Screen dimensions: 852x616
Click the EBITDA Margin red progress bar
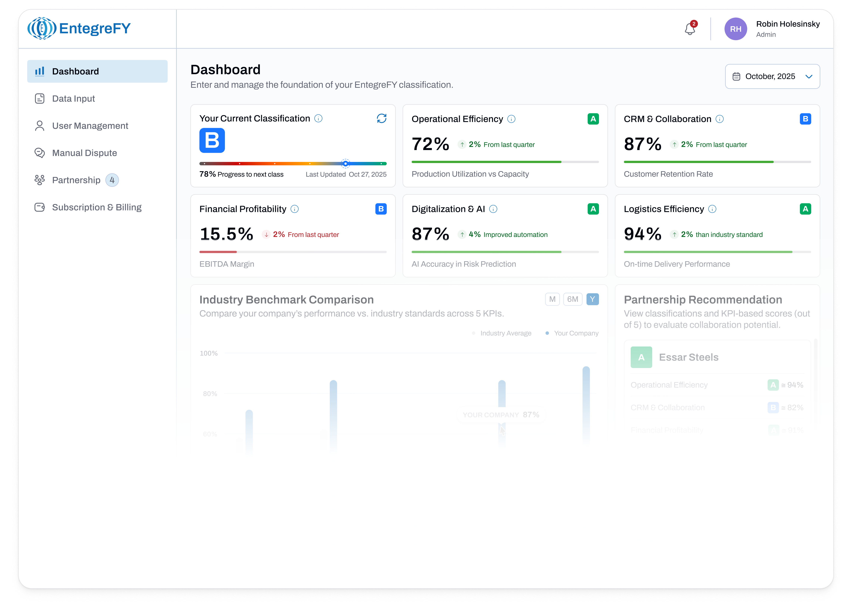[x=218, y=252]
